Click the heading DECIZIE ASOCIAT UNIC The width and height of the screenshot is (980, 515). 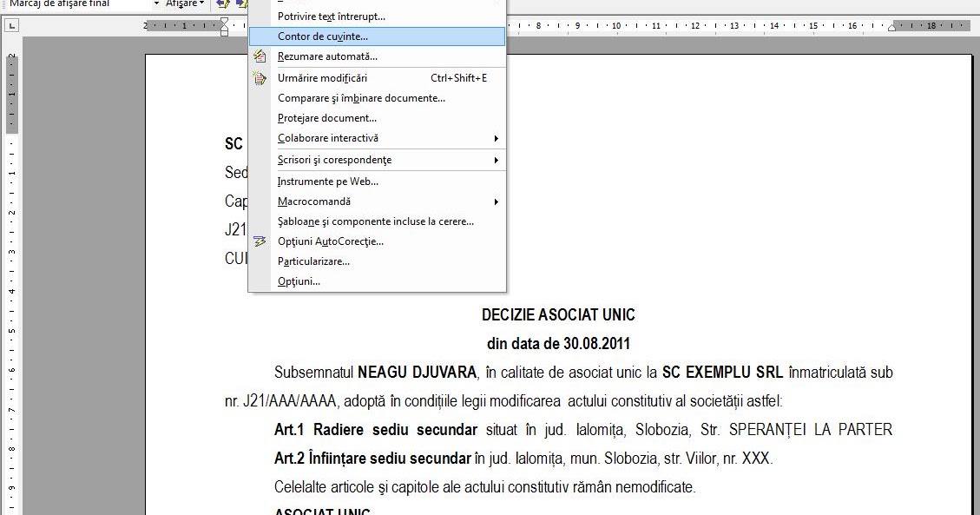pos(558,315)
